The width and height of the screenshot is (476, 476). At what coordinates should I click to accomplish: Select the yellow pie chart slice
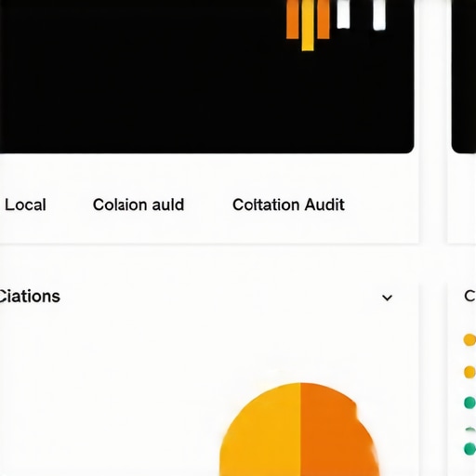click(260, 430)
